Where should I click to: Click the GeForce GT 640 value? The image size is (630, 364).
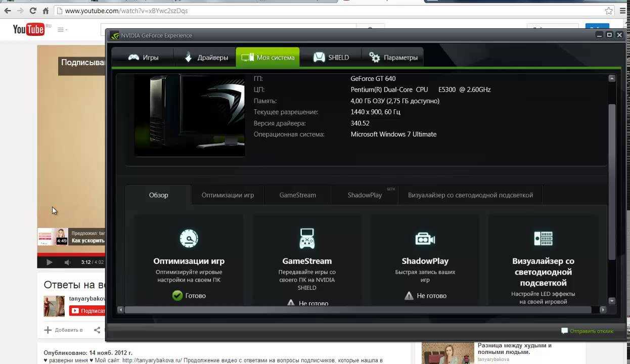coord(373,78)
